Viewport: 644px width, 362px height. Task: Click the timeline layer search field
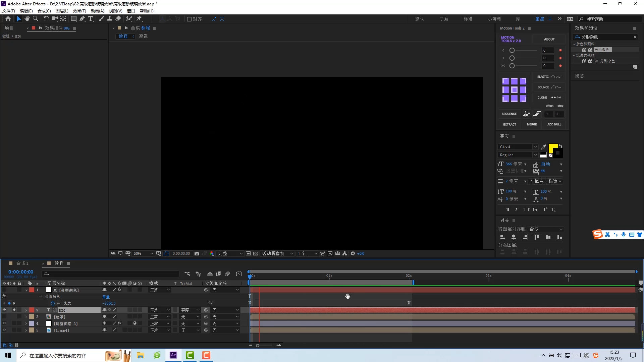point(110,274)
